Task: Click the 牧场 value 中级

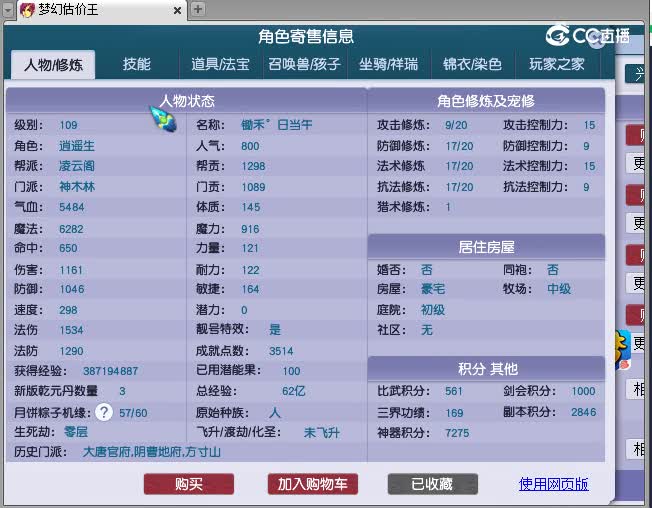Action: point(559,289)
